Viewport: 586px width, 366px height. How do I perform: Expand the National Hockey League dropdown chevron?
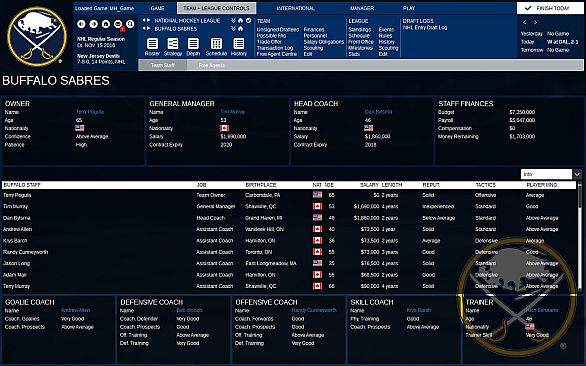point(233,21)
